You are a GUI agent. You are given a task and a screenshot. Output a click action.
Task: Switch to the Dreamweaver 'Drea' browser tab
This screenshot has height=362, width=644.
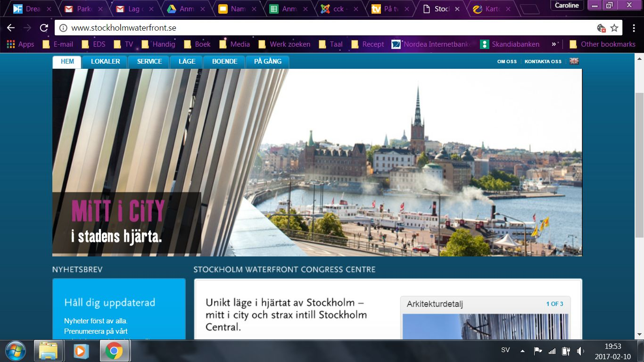(32, 9)
